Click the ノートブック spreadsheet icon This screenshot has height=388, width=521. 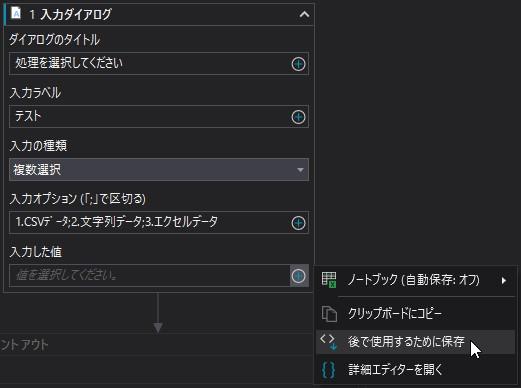point(329,280)
